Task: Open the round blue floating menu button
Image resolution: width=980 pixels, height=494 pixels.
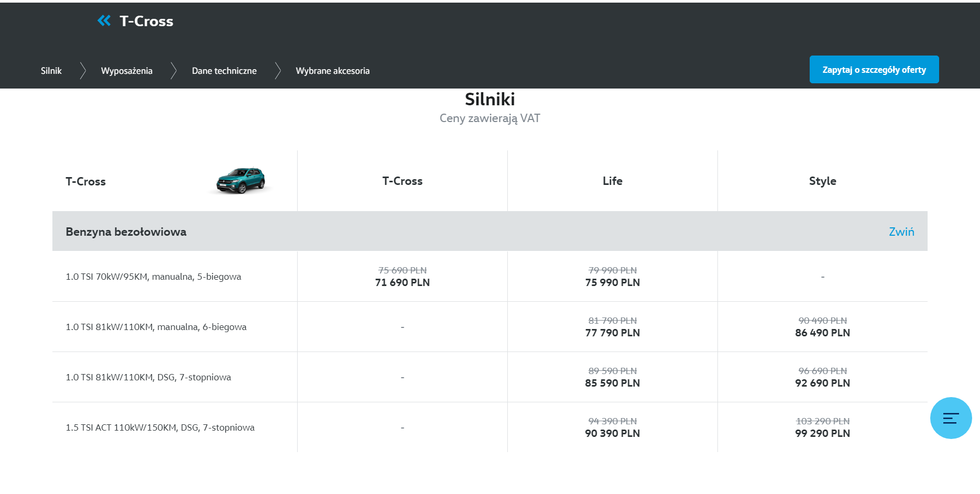Action: click(x=951, y=418)
